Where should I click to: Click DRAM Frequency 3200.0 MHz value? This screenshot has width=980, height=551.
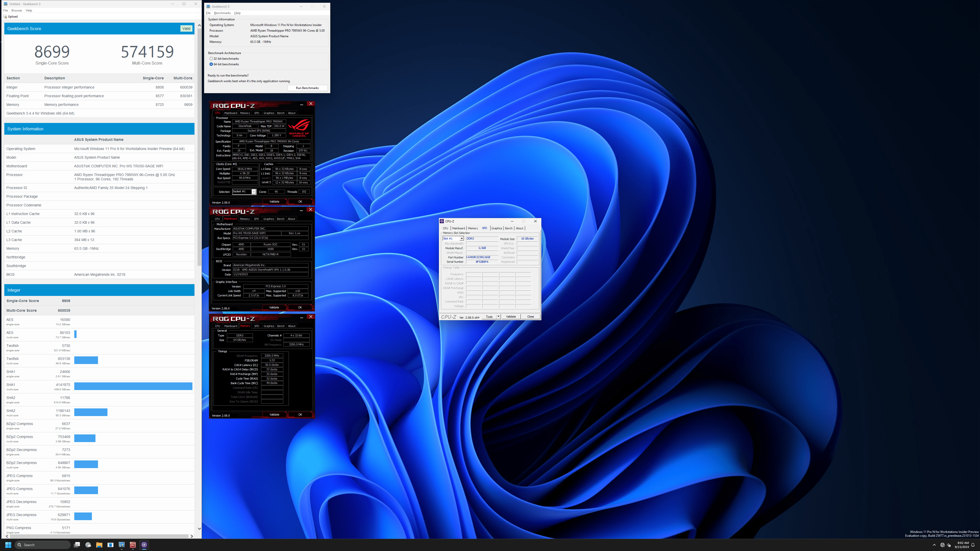pyautogui.click(x=272, y=356)
